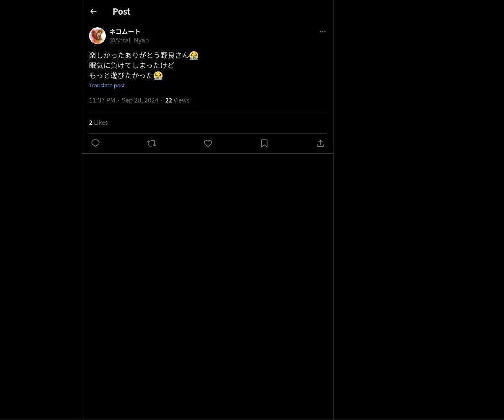
Task: Bookmark this post
Action: click(x=264, y=143)
